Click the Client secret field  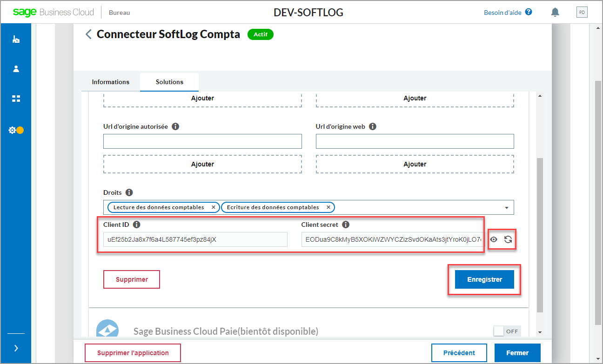coord(392,239)
